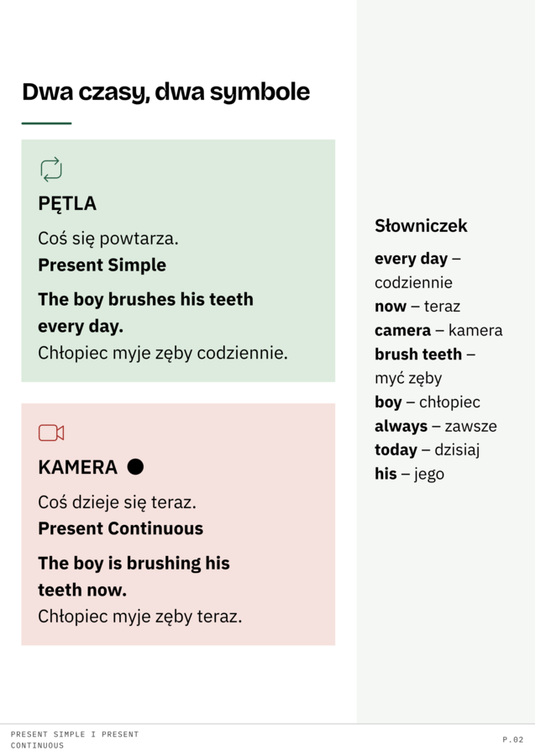
Task: Click the camera – kamera glossary entry
Action: click(438, 330)
